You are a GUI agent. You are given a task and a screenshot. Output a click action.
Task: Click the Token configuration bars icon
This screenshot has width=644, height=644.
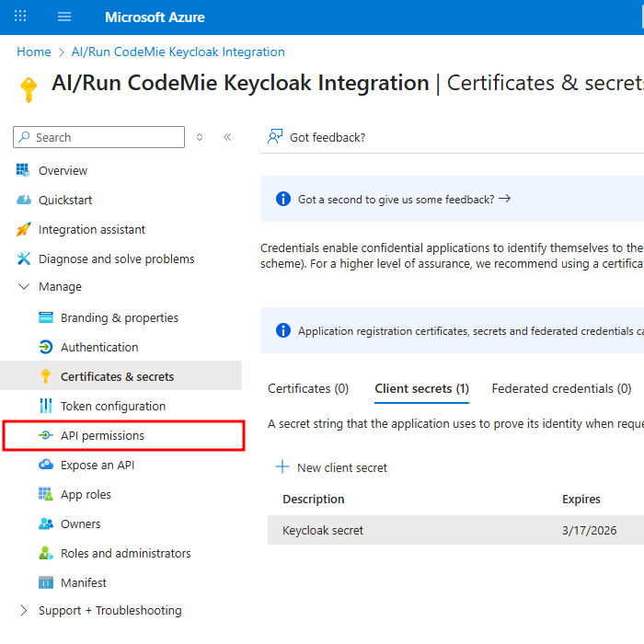pos(46,406)
